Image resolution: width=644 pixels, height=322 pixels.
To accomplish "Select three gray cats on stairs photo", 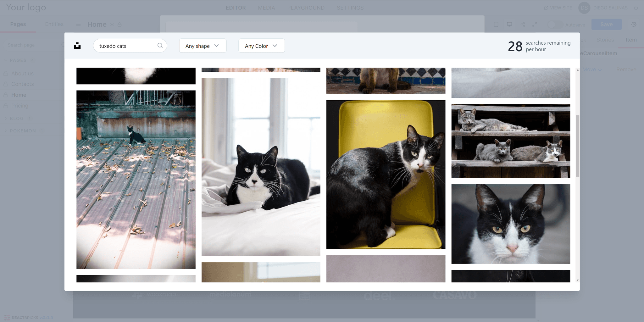I will point(511,141).
